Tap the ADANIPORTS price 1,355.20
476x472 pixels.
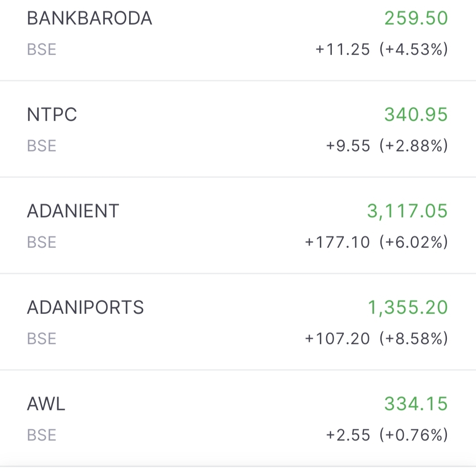click(408, 307)
